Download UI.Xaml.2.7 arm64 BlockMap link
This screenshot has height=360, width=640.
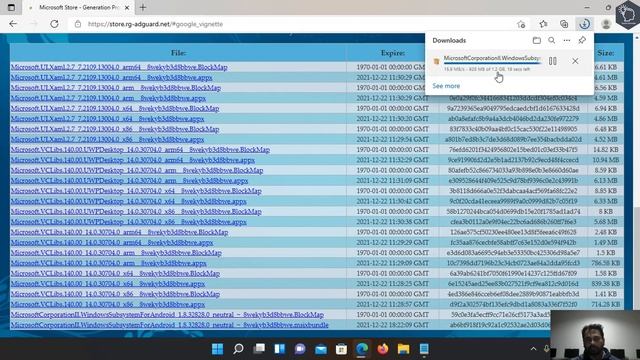[x=119, y=67]
